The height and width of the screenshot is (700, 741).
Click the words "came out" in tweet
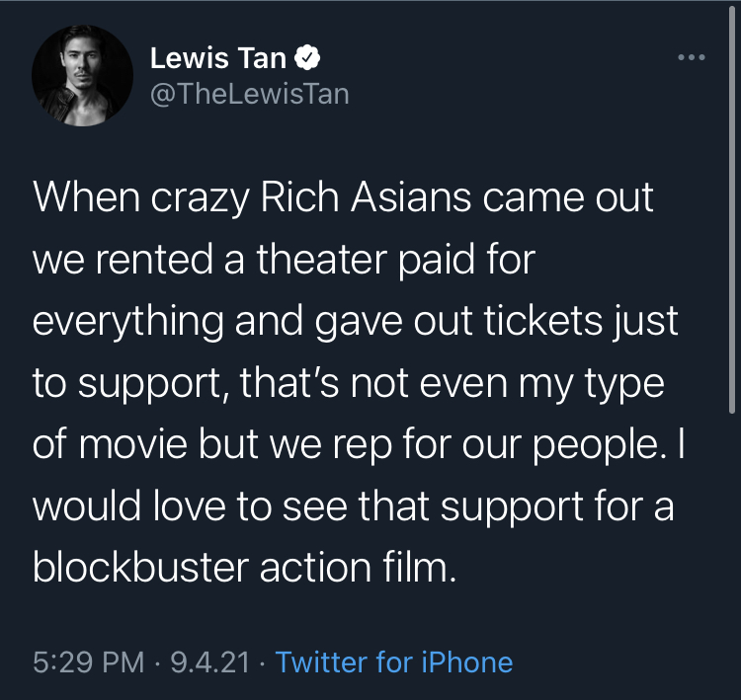[x=568, y=197]
